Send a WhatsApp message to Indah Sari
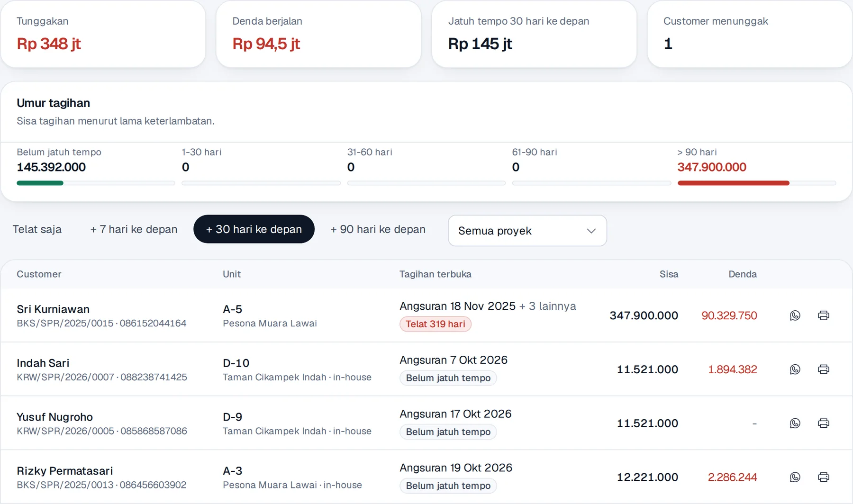Viewport: 853px width, 504px height. point(795,369)
